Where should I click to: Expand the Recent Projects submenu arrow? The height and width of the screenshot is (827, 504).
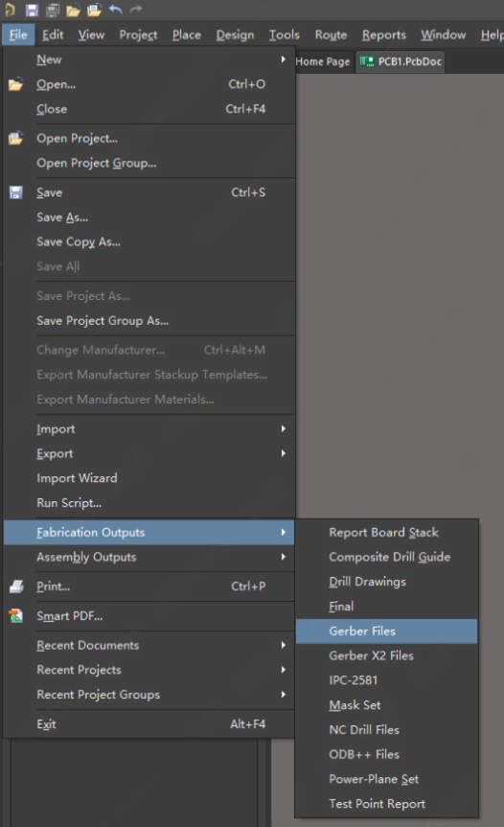pos(284,669)
